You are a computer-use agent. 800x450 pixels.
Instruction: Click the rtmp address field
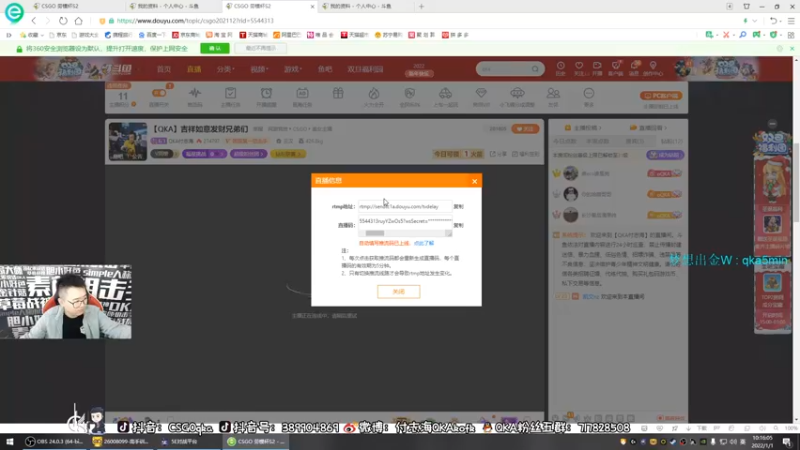405,207
